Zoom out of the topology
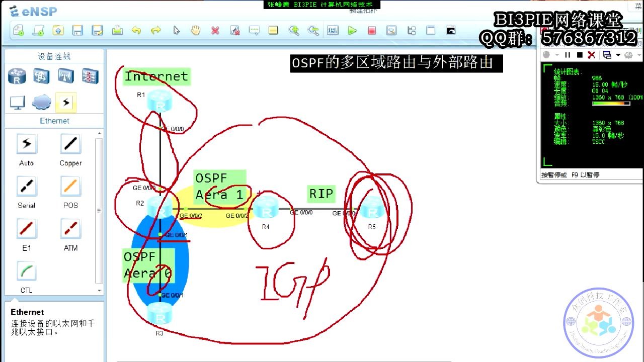The image size is (644, 362). point(313,31)
